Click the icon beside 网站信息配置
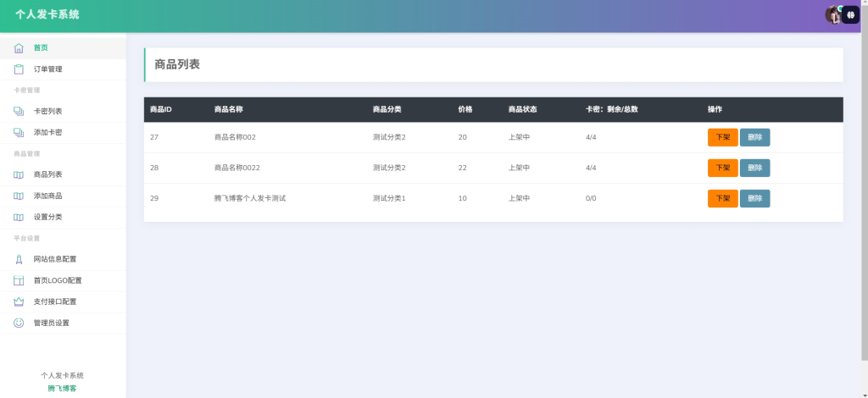This screenshot has height=398, width=868. click(19, 259)
